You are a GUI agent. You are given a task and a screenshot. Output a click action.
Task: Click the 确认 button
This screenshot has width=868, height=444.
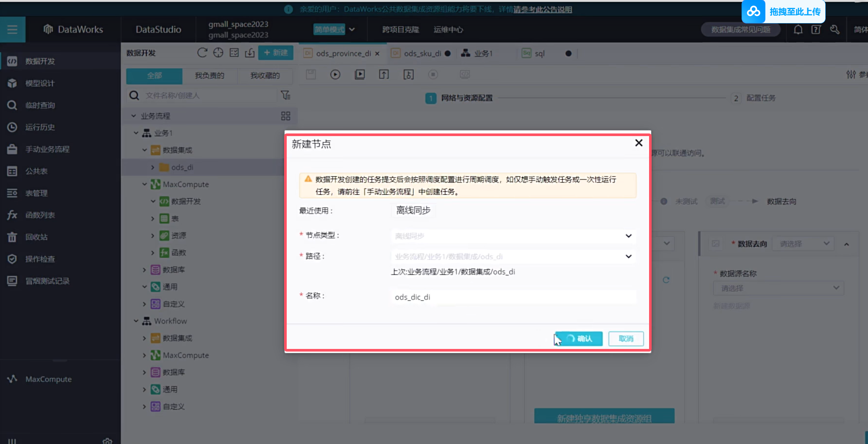coord(579,338)
